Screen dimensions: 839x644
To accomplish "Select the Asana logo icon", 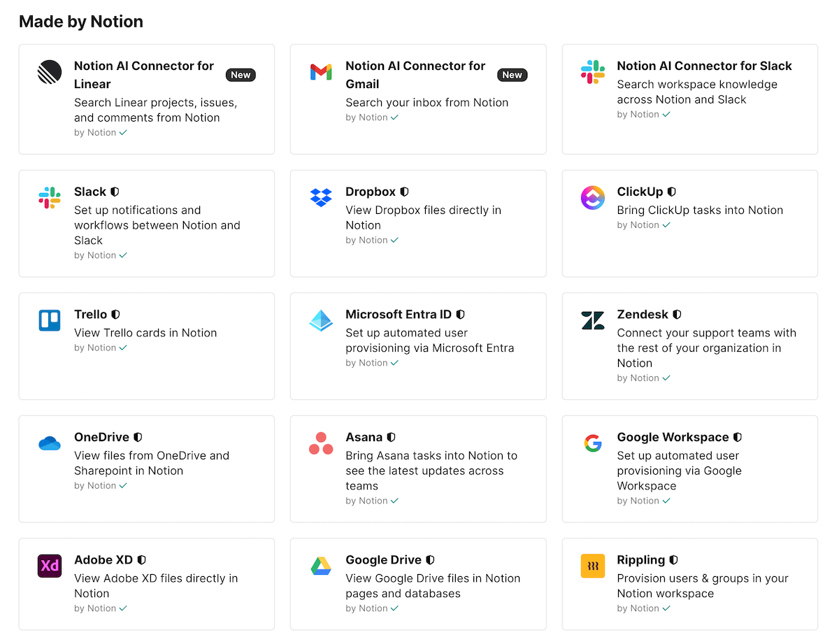I will click(321, 443).
